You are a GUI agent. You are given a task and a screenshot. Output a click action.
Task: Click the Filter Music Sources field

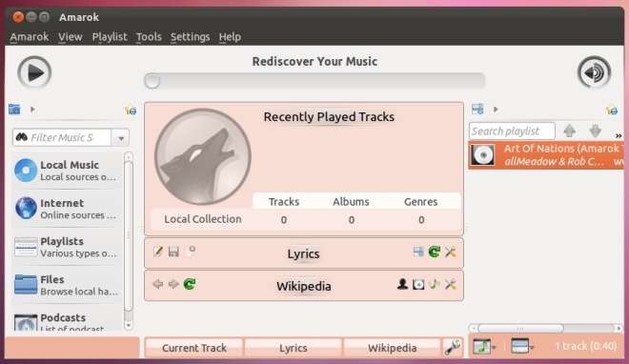[x=62, y=137]
